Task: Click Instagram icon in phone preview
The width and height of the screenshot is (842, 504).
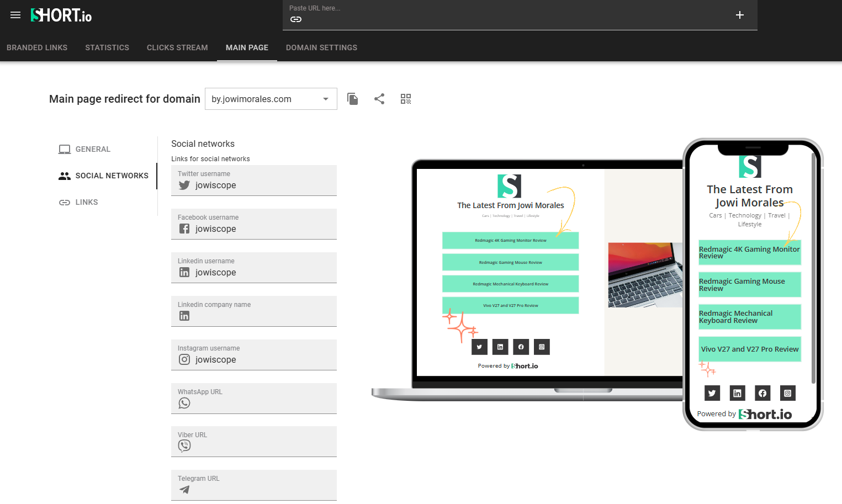Action: tap(788, 393)
